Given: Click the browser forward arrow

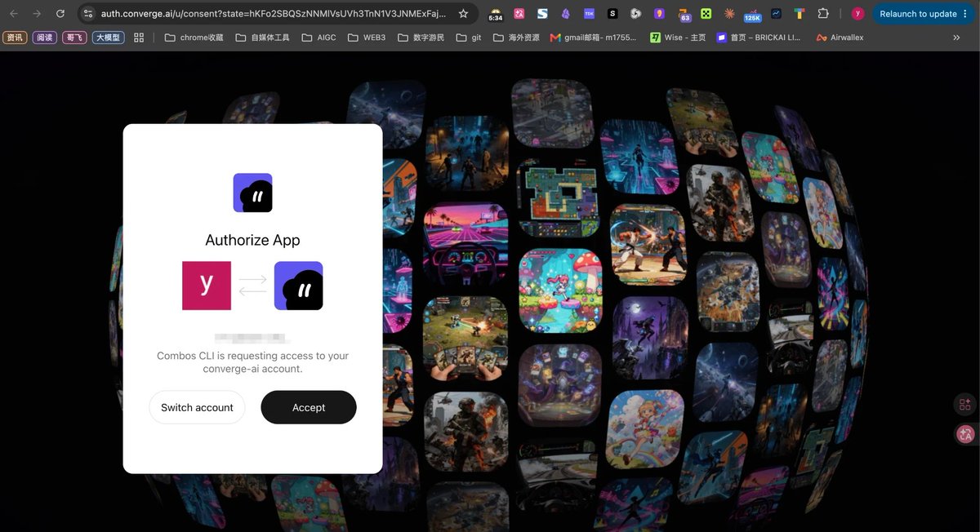Looking at the screenshot, I should coord(36,14).
